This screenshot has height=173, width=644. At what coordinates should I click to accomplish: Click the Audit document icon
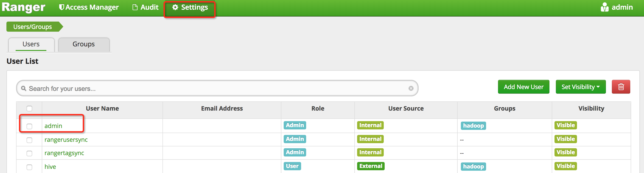pos(135,7)
